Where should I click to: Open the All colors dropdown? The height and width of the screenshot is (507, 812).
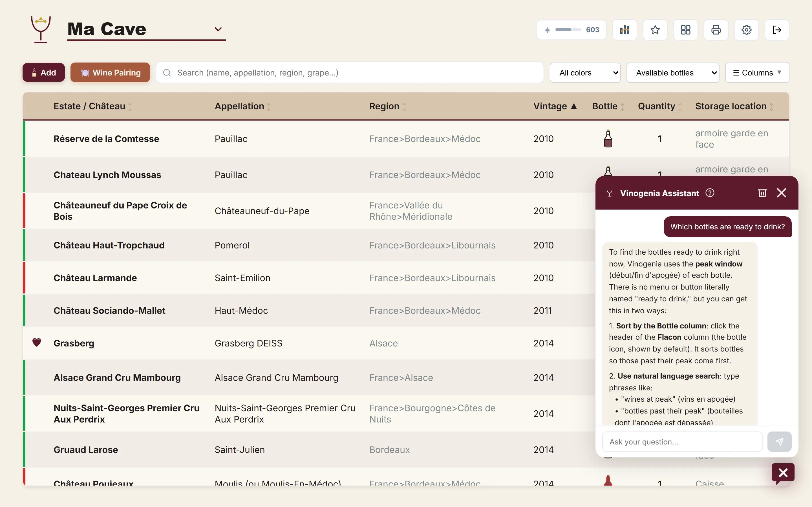pyautogui.click(x=585, y=73)
